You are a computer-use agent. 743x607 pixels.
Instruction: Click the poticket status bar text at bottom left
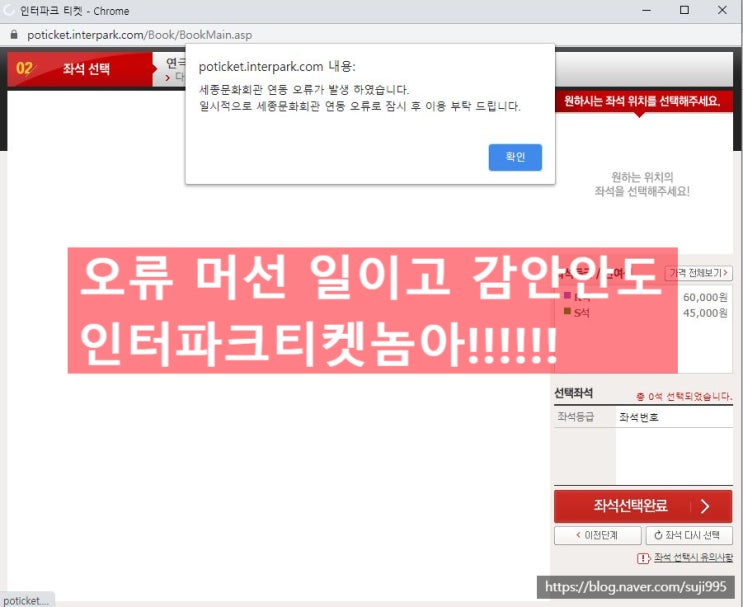[x=26, y=600]
